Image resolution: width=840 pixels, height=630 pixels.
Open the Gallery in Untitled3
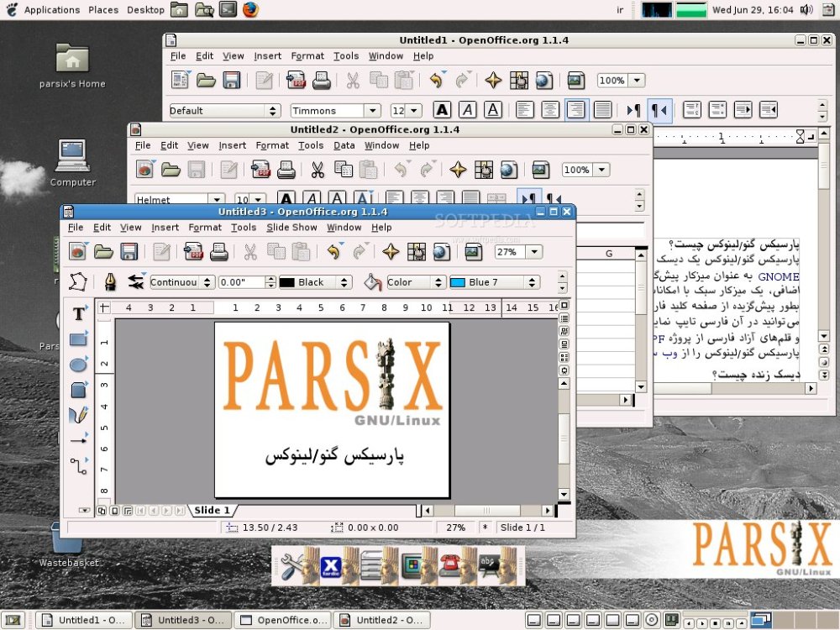(474, 251)
